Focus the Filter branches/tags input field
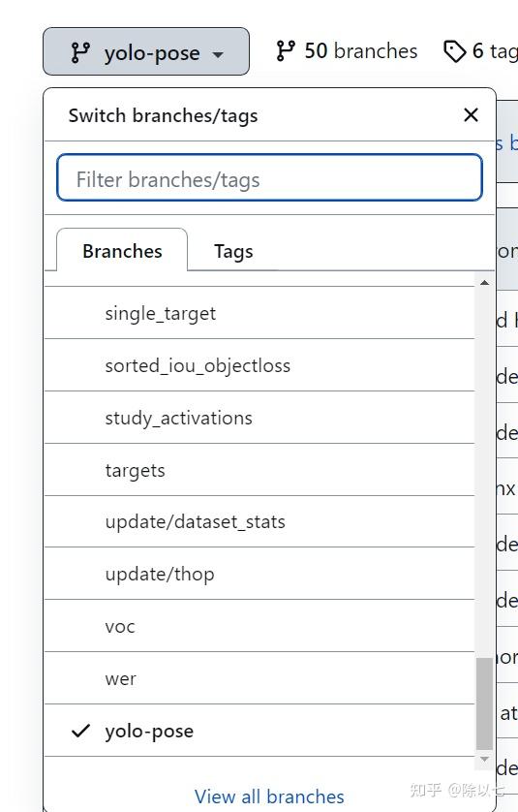 (x=269, y=177)
